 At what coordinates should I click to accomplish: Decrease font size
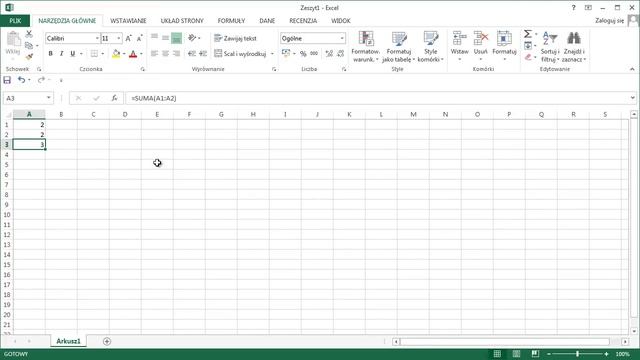point(139,38)
